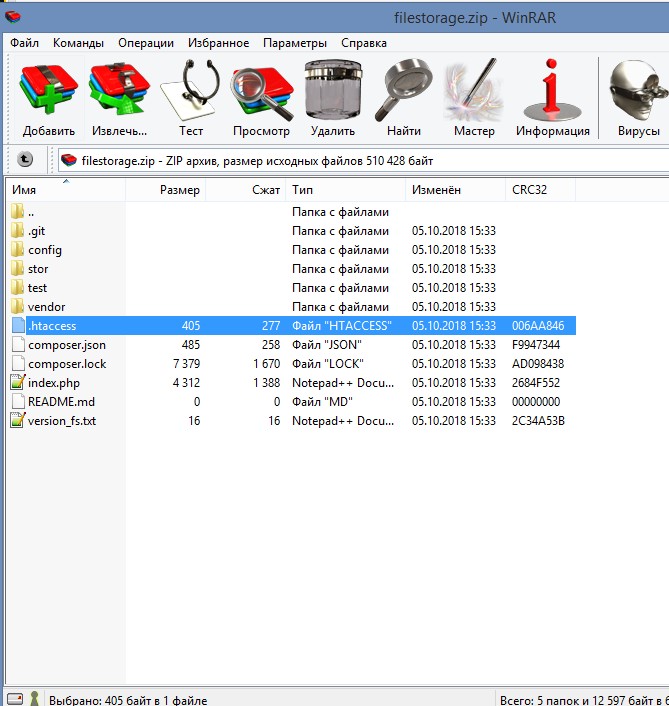The width and height of the screenshot is (669, 706).
Task: Show archive Информация
Action: click(x=552, y=89)
